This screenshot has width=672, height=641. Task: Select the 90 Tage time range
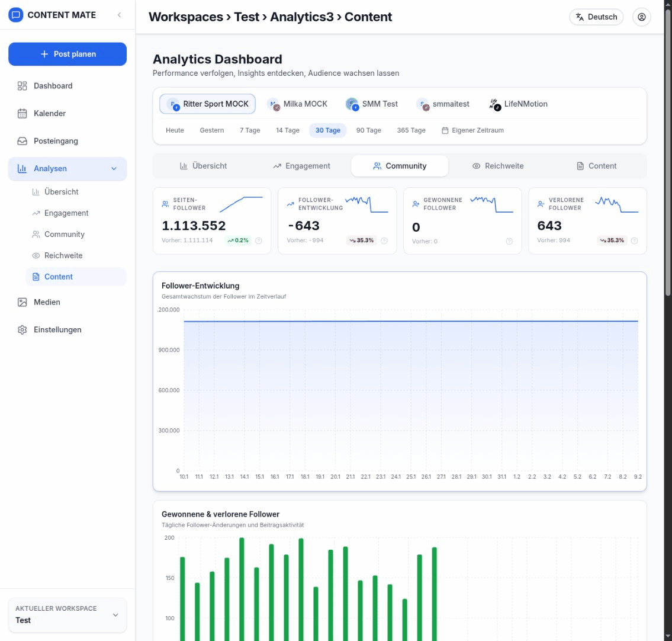point(368,130)
